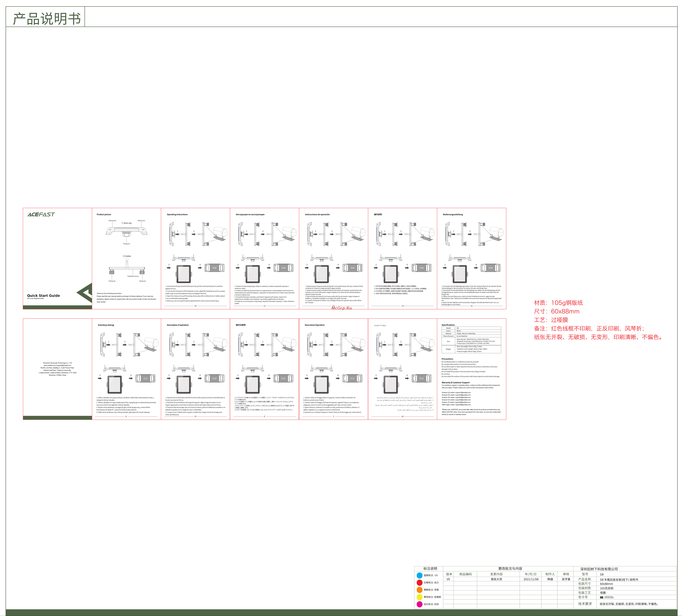Click the 制作人 column header
The height and width of the screenshot is (616, 682).
(x=550, y=574)
